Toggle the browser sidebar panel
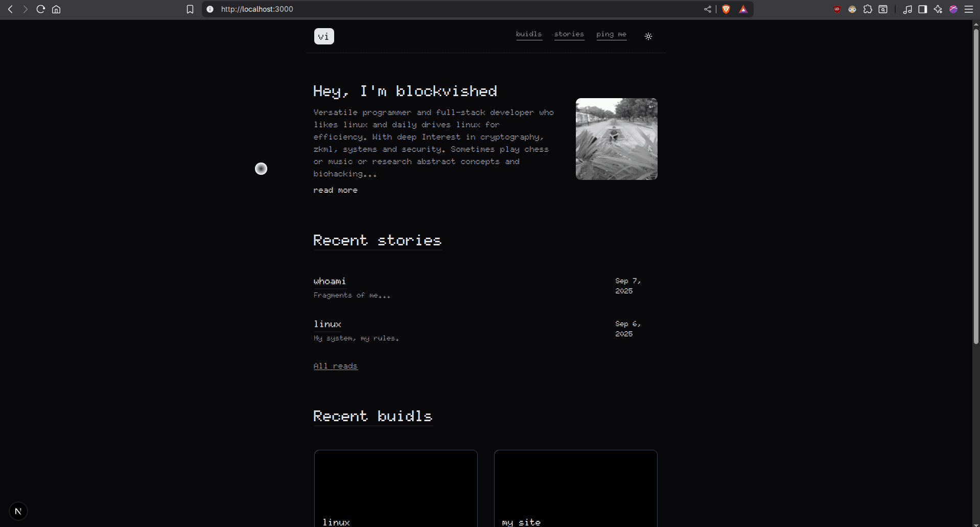Viewport: 980px width, 527px height. [923, 9]
